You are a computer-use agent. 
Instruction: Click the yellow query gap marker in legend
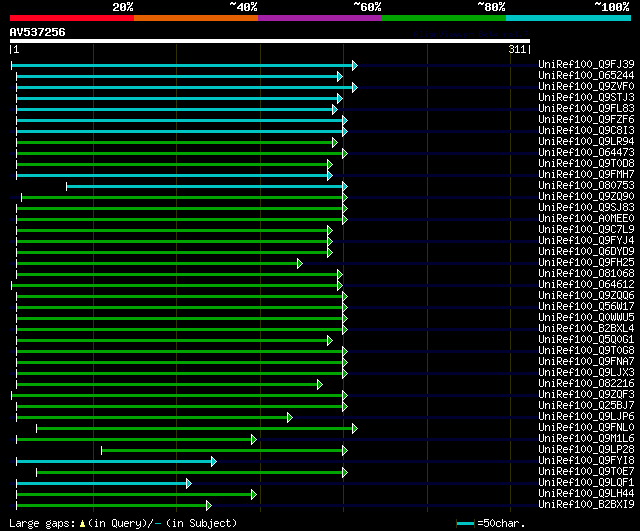(82, 524)
